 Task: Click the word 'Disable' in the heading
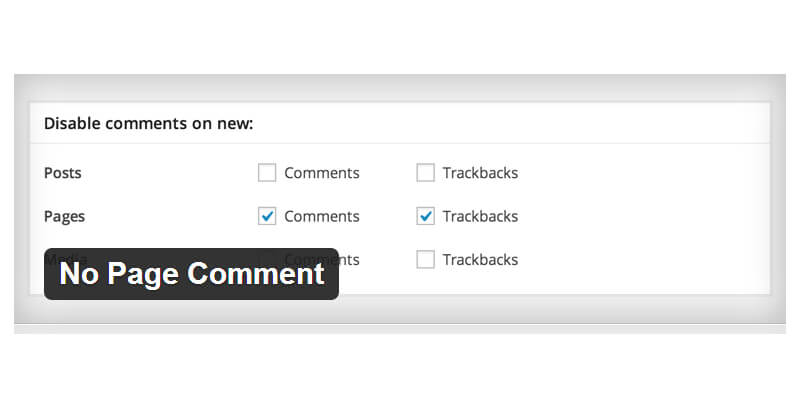72,124
